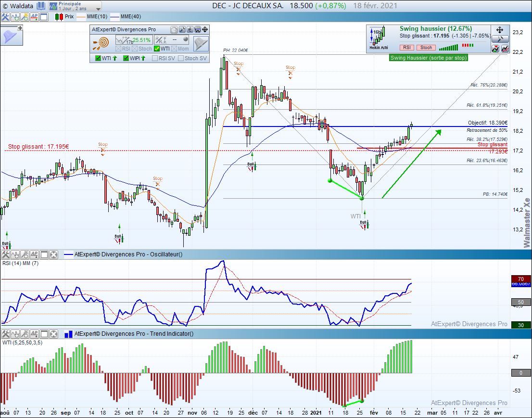The image size is (532, 418).
Task: Click the 'Objectif: 18.390€' label
Action: point(488,123)
